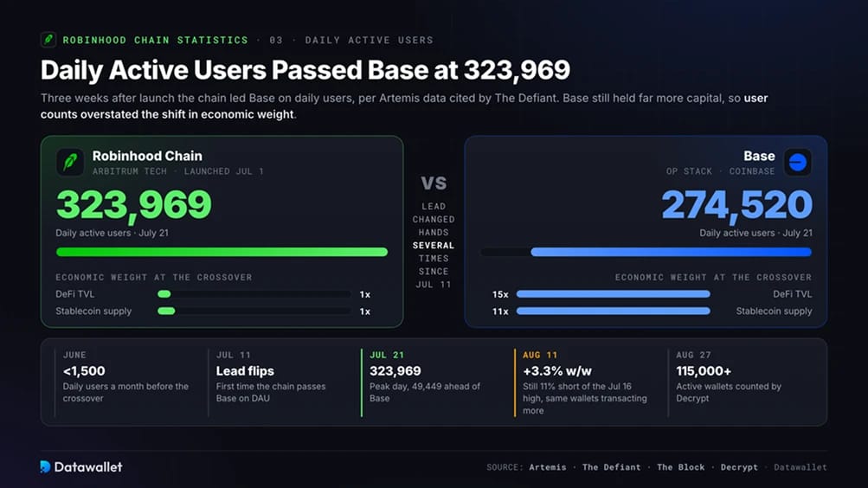Click the '<1,500' timeline value

point(84,370)
